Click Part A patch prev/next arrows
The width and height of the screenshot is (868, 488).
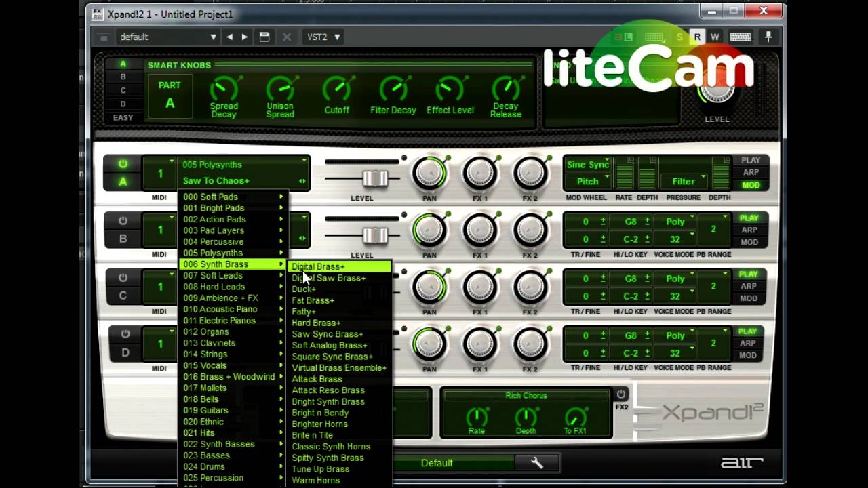(302, 181)
